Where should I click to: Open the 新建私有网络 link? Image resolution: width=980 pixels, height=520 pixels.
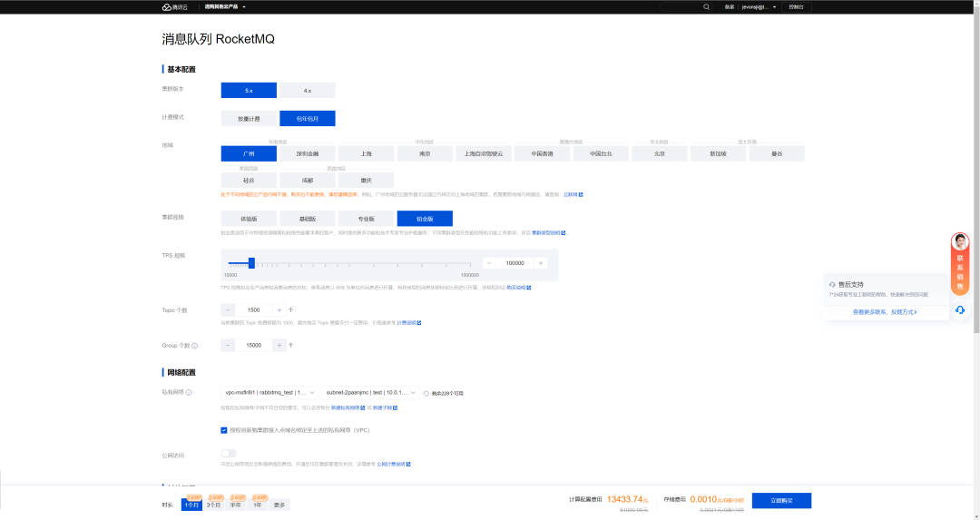pos(348,407)
